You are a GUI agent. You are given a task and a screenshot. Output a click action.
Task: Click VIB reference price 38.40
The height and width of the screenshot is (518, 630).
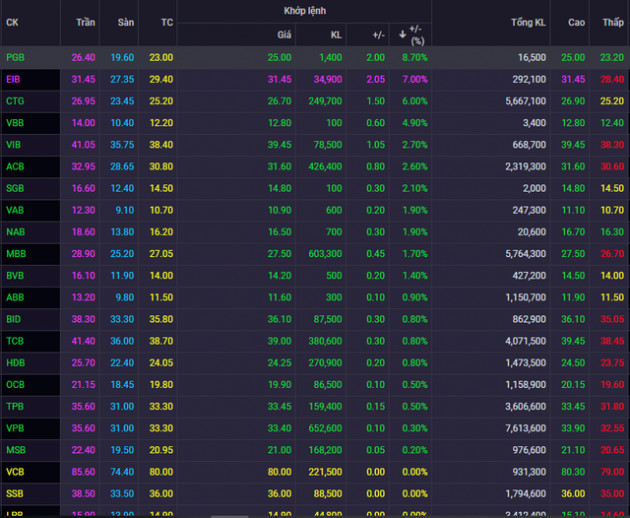coord(161,145)
